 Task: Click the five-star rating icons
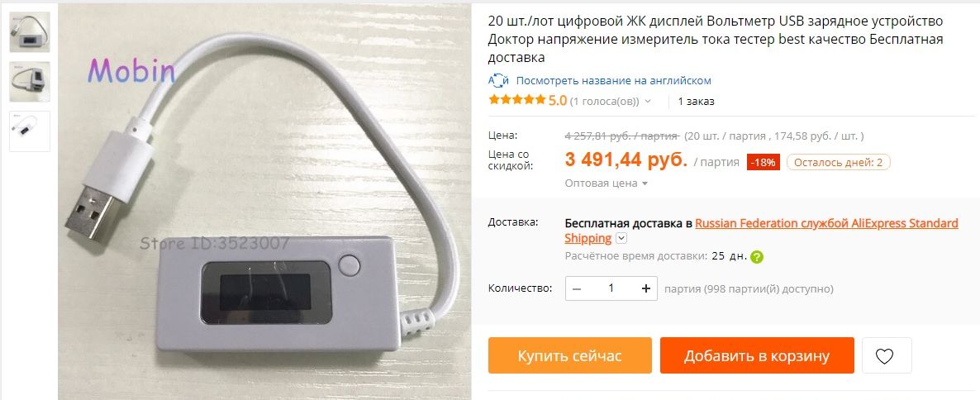click(x=517, y=100)
